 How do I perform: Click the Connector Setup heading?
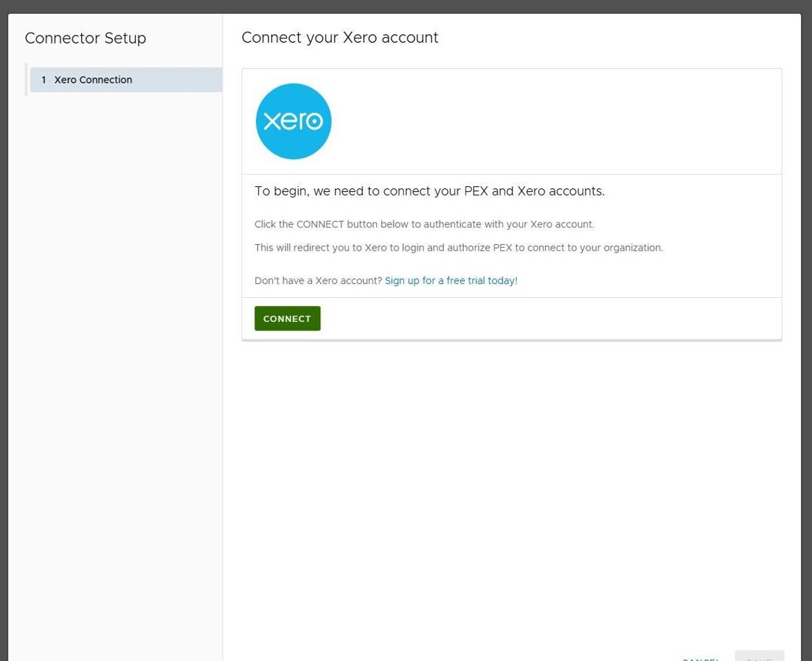tap(86, 38)
